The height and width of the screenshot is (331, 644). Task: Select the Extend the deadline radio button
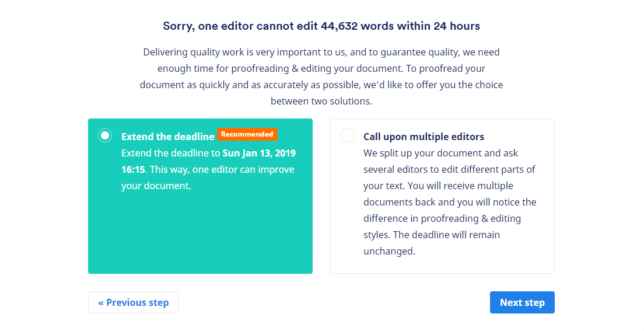click(105, 135)
